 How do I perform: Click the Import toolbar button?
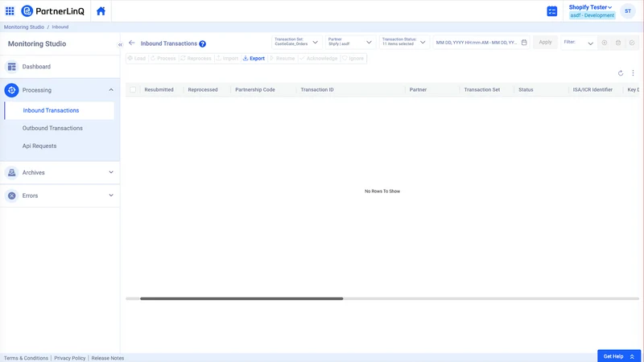point(227,58)
